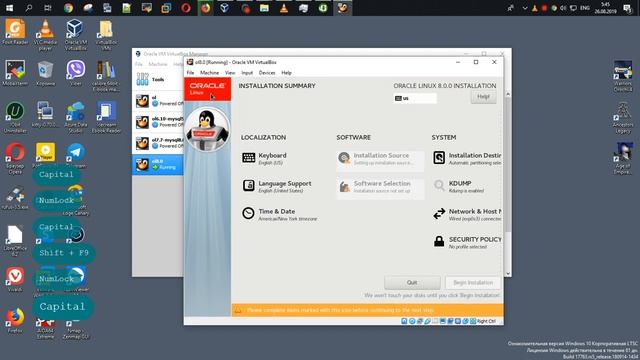Open Installation Destination settings
Viewport: 640px width, 360px height.
pyautogui.click(x=467, y=158)
